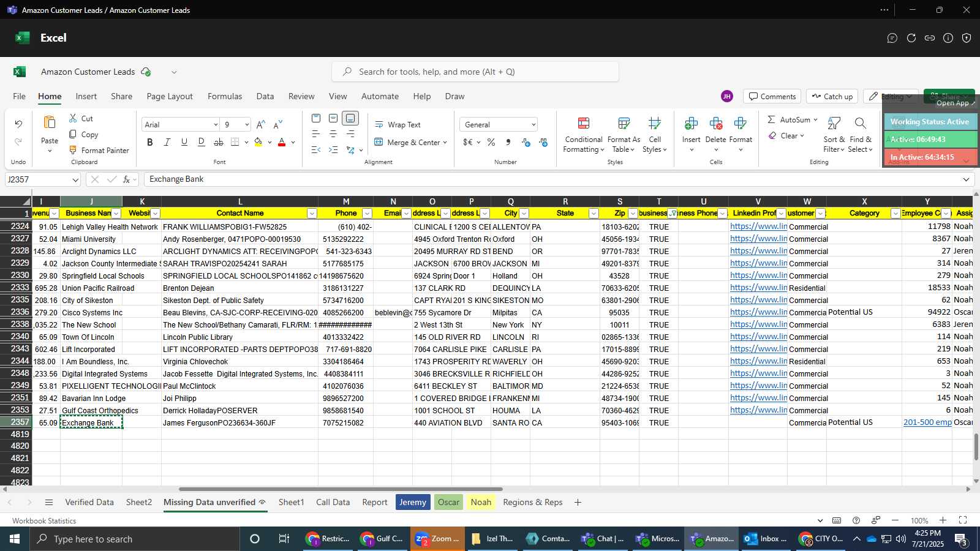Expand AutoSum options arrow
Image resolution: width=980 pixels, height=551 pixels.
click(x=815, y=119)
